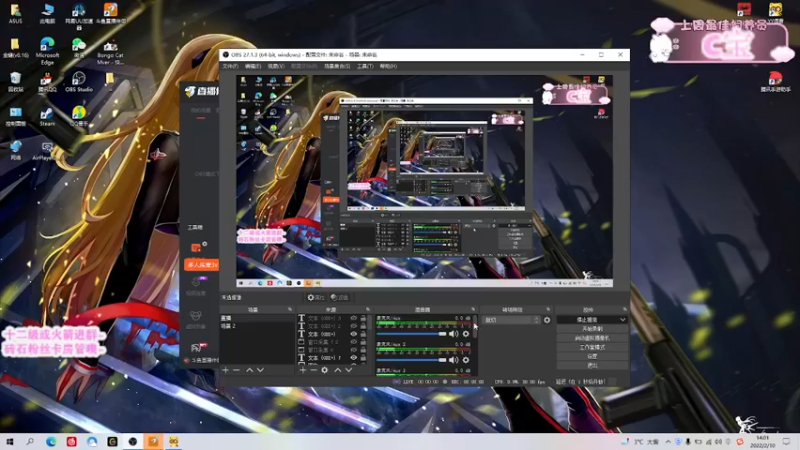Enable 工作室模式 studio mode button
This screenshot has width=800, height=450.
(x=592, y=347)
